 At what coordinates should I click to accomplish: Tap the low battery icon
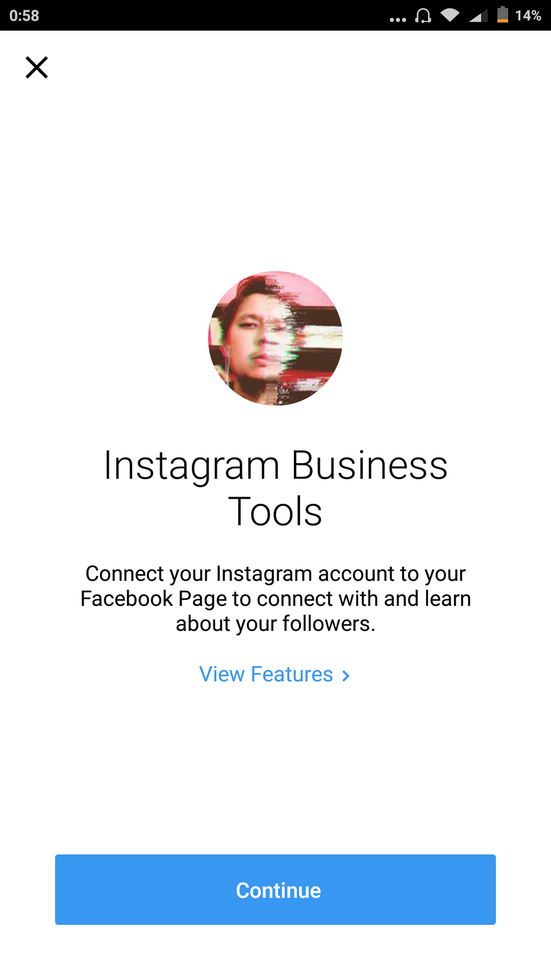503,15
